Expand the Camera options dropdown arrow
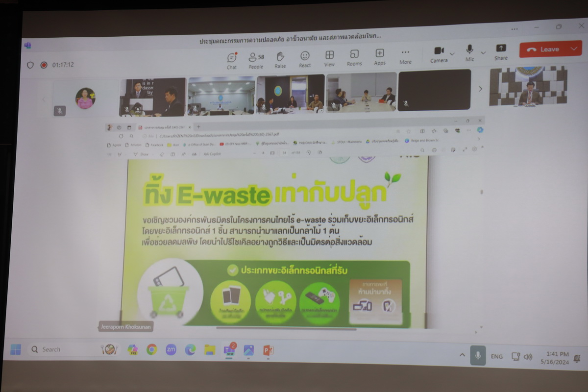The image size is (588, 392). pos(452,53)
